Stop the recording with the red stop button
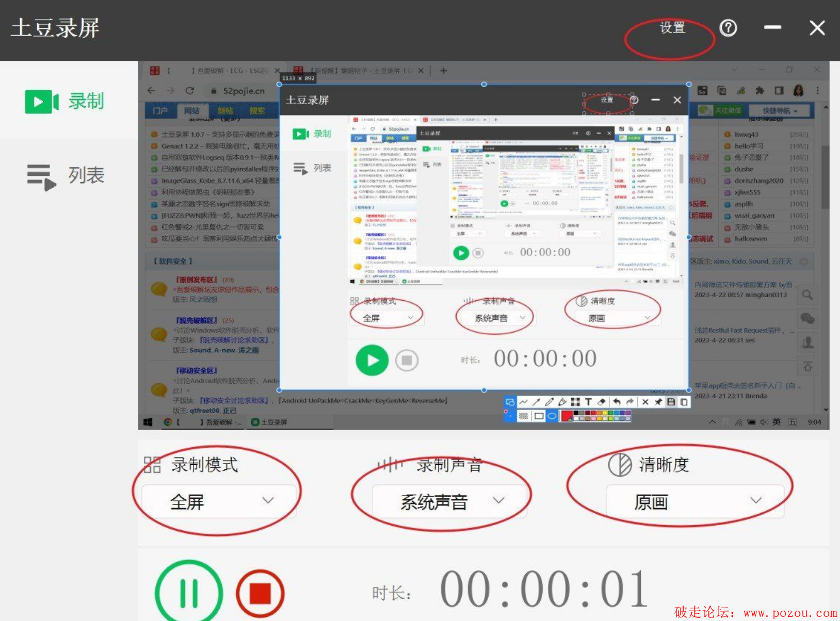The height and width of the screenshot is (621, 840). coord(260,593)
